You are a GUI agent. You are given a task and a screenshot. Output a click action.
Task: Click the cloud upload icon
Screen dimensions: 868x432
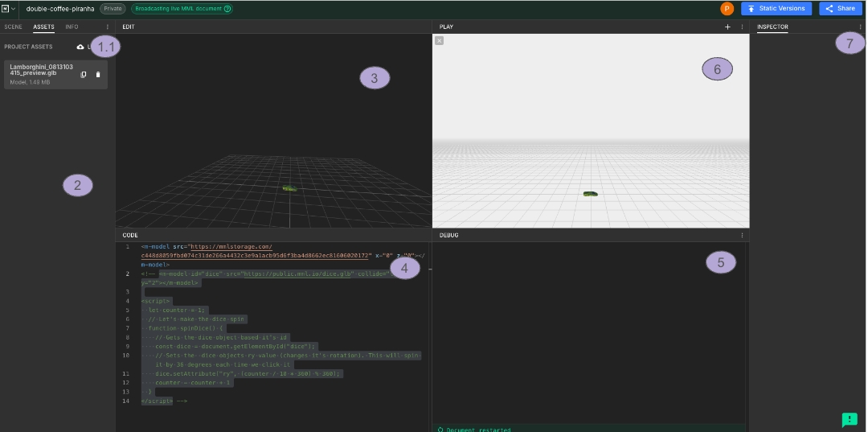(80, 47)
